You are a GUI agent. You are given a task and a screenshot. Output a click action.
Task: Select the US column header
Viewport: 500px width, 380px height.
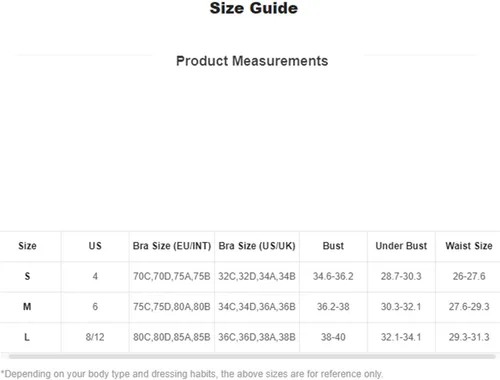click(x=95, y=246)
